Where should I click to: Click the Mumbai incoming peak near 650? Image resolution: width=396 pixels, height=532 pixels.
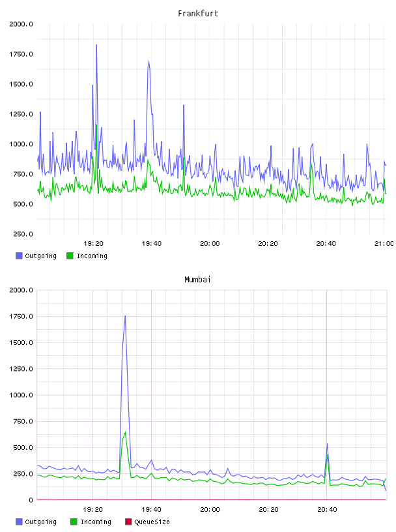click(125, 433)
